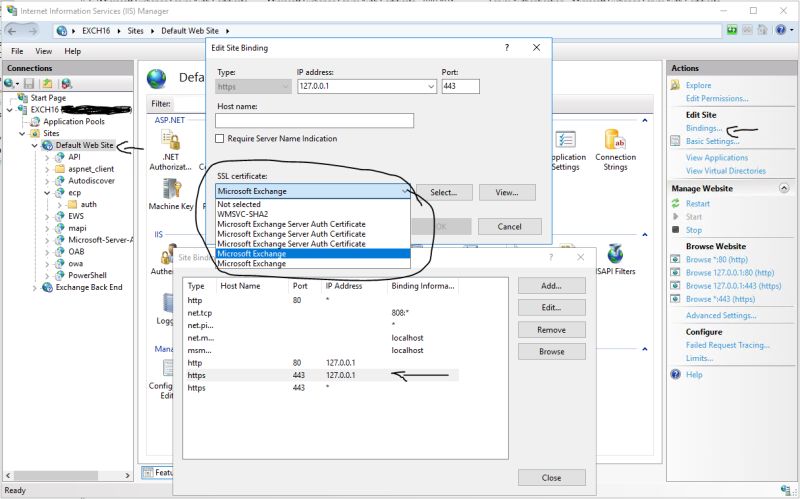Collapse the Default Web Site tree node
800x499 pixels.
(x=35, y=145)
